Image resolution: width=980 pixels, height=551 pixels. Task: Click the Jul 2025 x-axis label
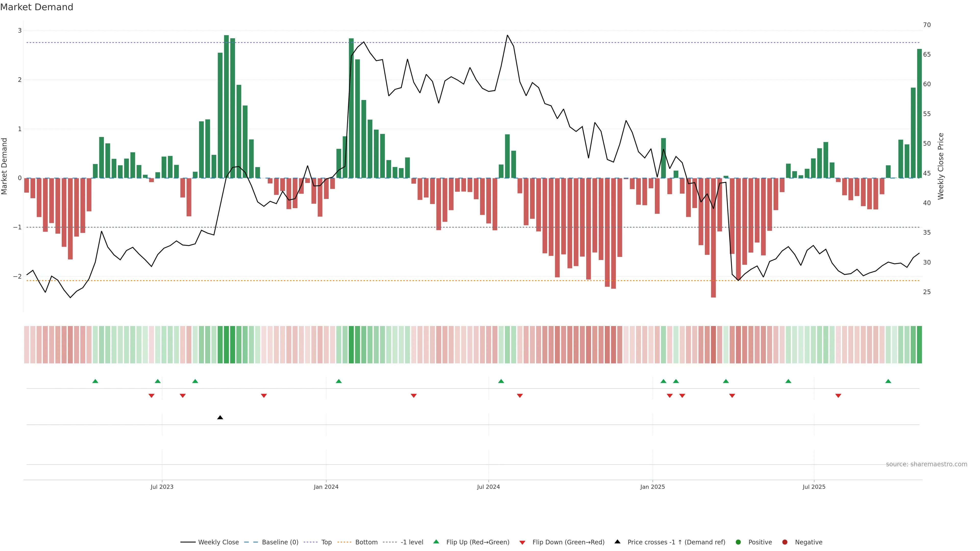[x=814, y=487]
